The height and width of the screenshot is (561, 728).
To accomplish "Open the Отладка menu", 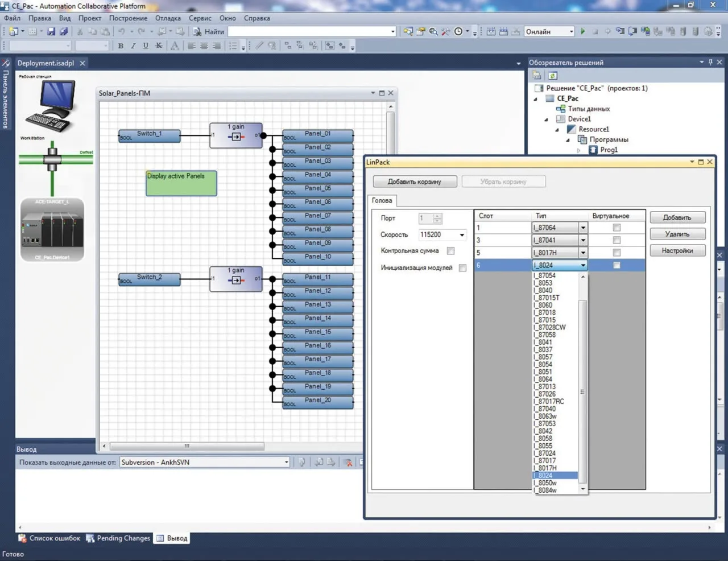I will pos(168,18).
